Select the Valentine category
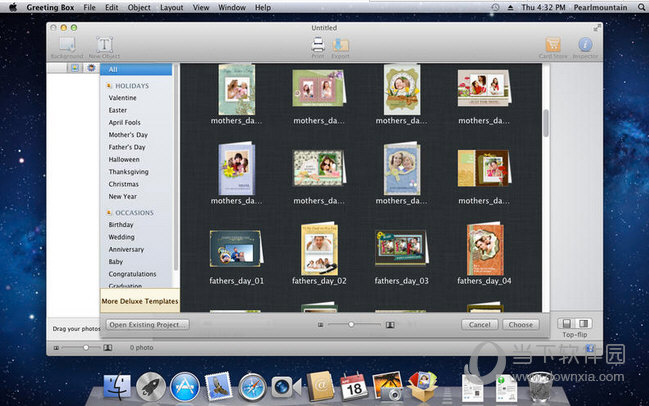This screenshot has width=649, height=406. [x=123, y=98]
